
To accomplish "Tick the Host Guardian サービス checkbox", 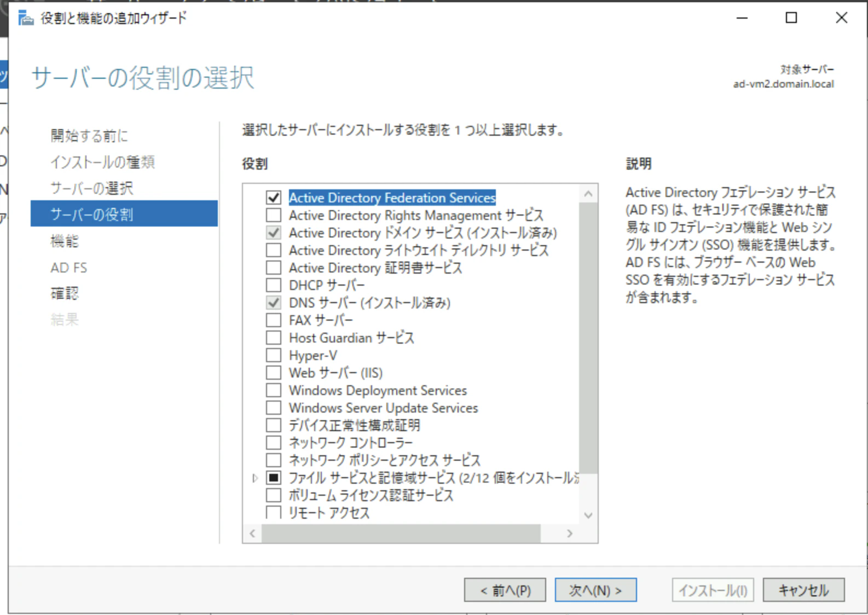I will tap(274, 338).
